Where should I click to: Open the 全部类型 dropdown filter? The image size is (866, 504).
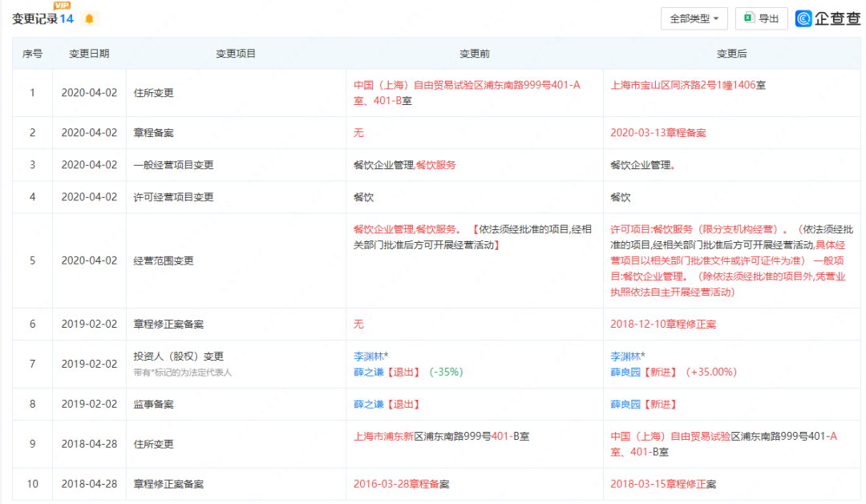[x=694, y=18]
